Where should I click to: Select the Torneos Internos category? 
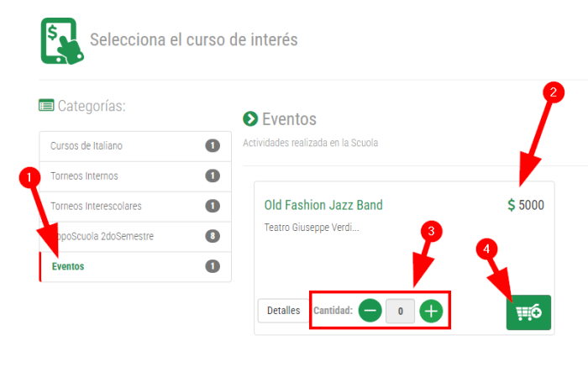point(135,176)
